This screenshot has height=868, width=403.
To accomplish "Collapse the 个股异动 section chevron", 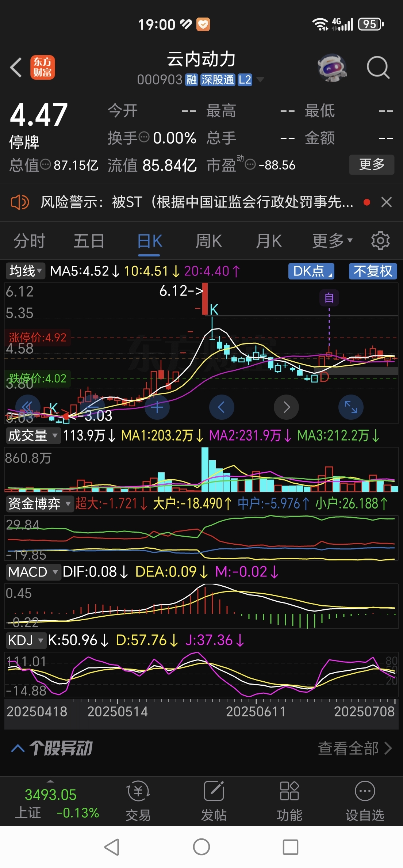I will pos(18,748).
